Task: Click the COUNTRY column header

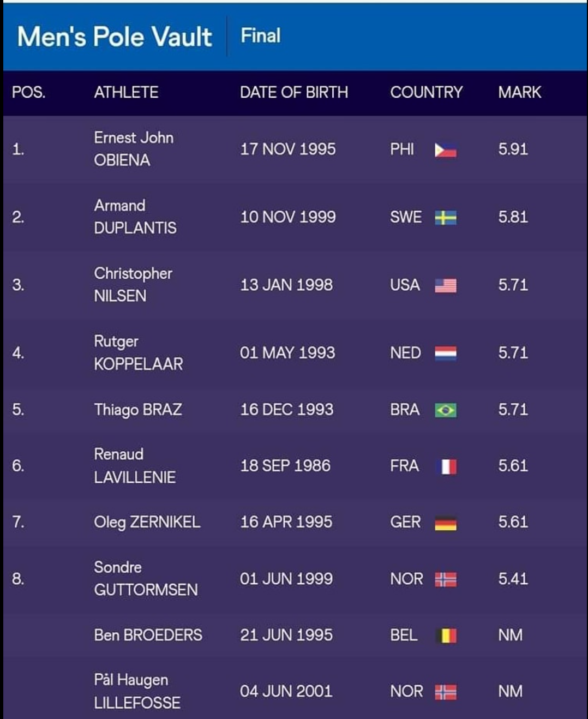Action: (x=426, y=92)
